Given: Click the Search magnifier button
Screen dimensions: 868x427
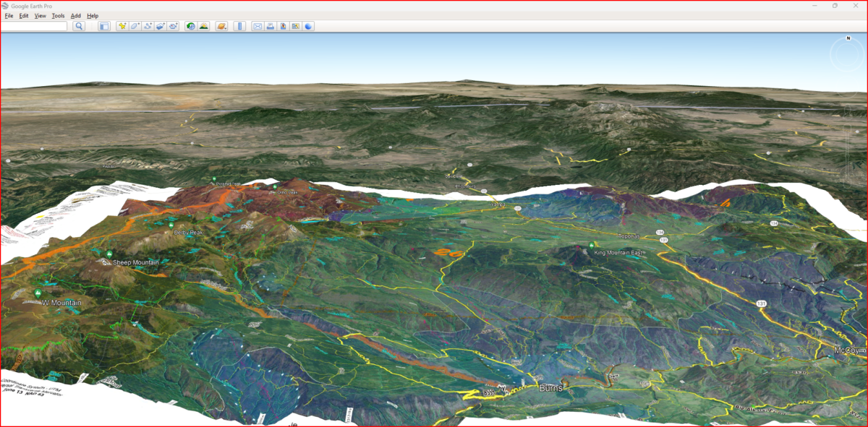Looking at the screenshot, I should click(x=79, y=26).
